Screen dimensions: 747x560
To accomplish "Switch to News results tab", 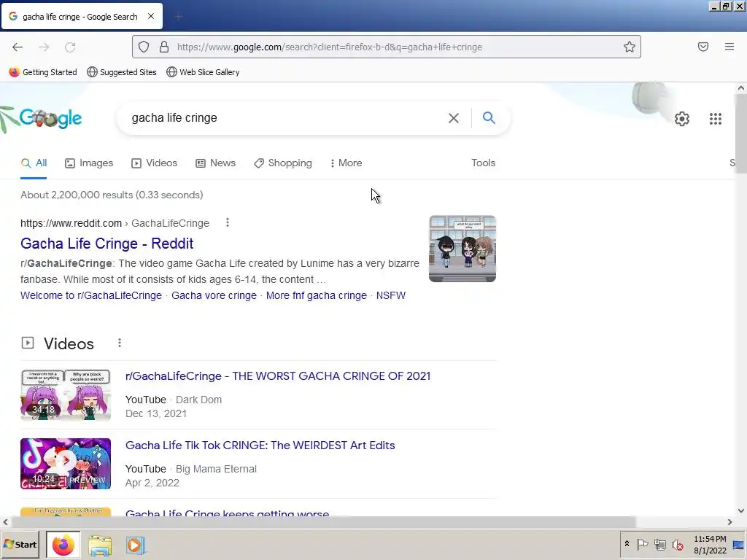I will pos(216,163).
